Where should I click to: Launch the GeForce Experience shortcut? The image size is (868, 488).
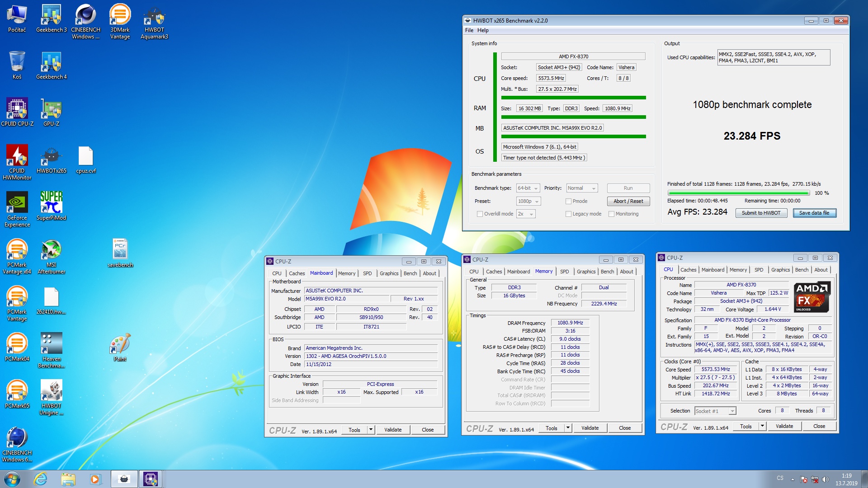[17, 209]
